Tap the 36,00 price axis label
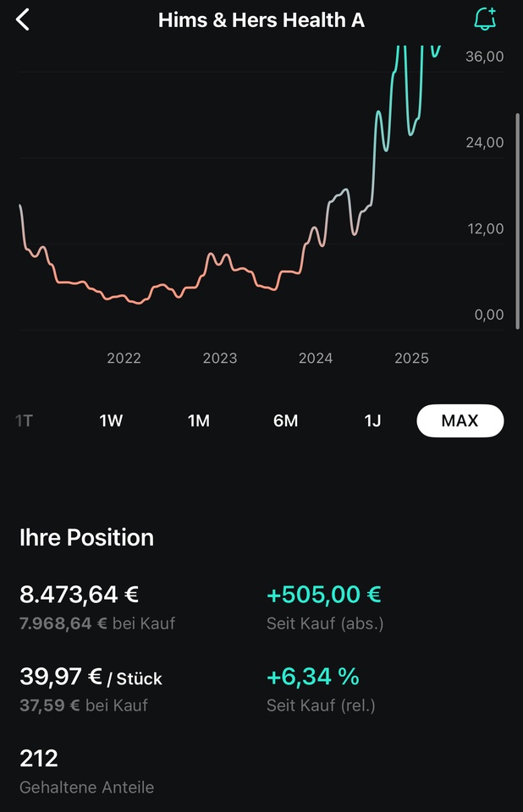The image size is (523, 812). click(485, 57)
